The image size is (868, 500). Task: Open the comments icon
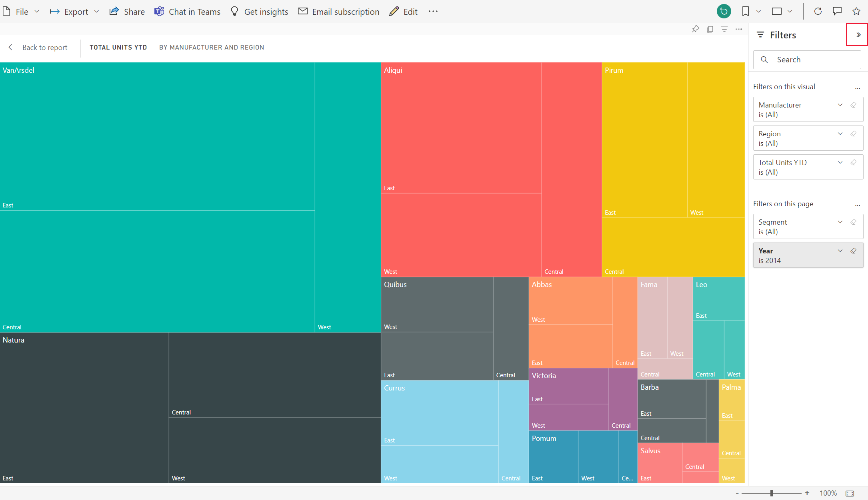tap(837, 11)
